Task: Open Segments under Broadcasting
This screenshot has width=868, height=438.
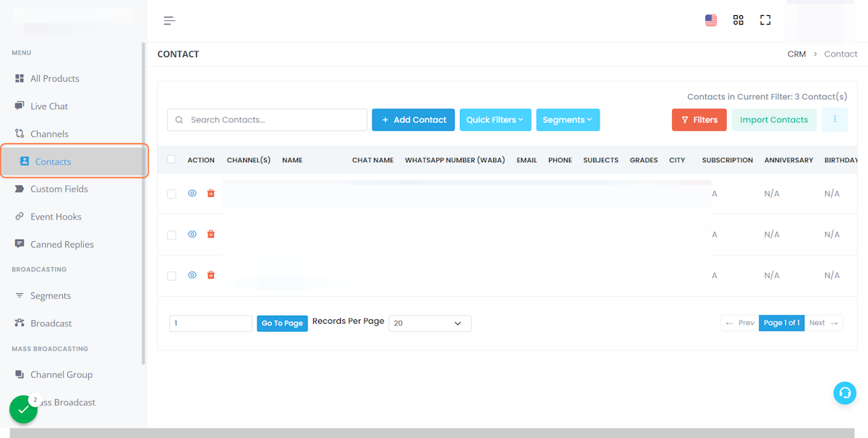Action: pos(51,295)
